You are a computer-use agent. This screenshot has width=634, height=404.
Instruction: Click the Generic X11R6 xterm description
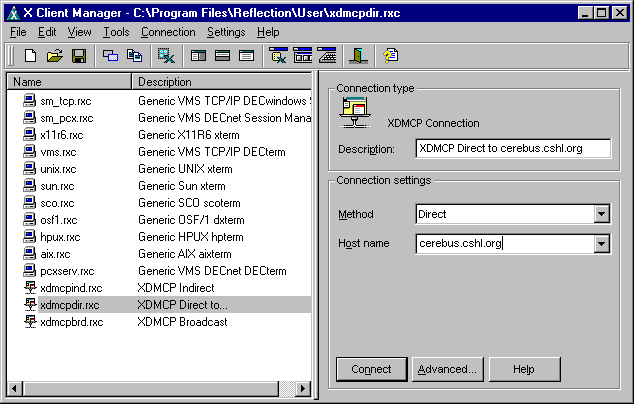click(x=189, y=135)
